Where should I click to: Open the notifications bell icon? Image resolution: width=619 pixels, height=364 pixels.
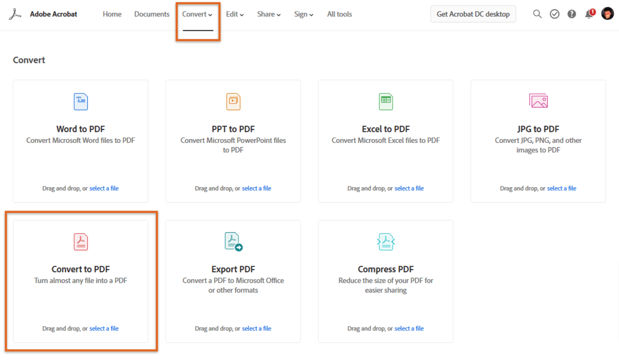[589, 14]
